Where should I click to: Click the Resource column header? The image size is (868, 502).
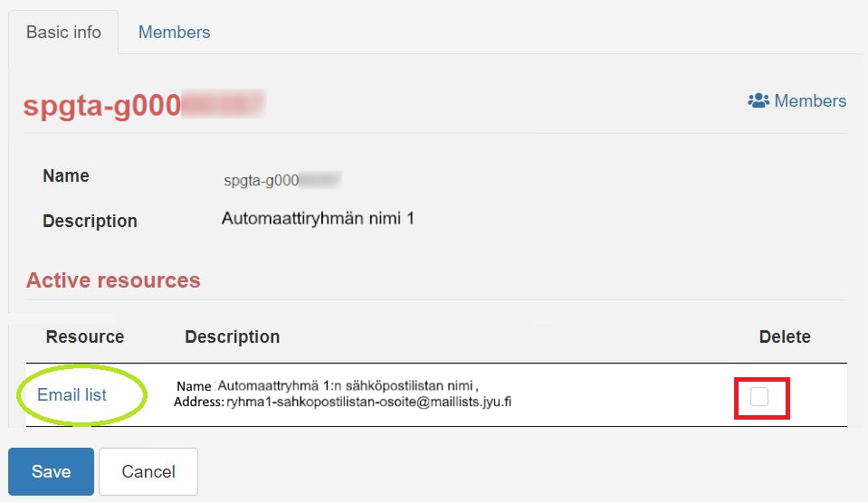[x=85, y=336]
